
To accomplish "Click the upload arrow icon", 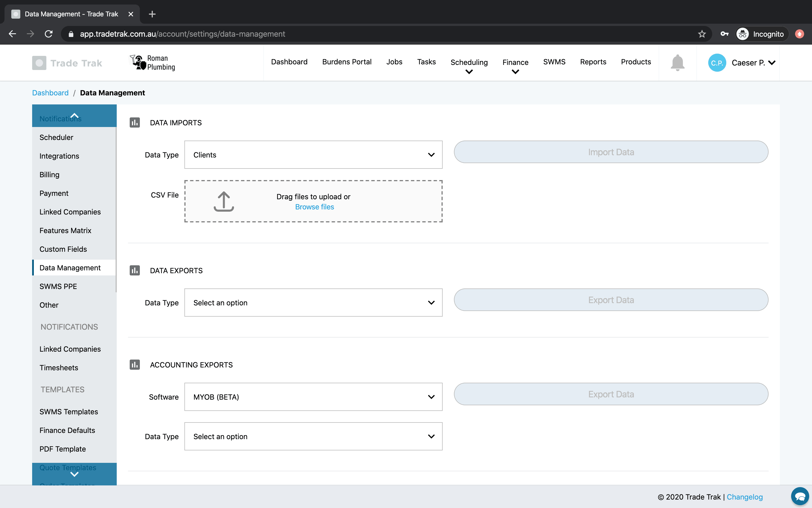I will [x=224, y=201].
